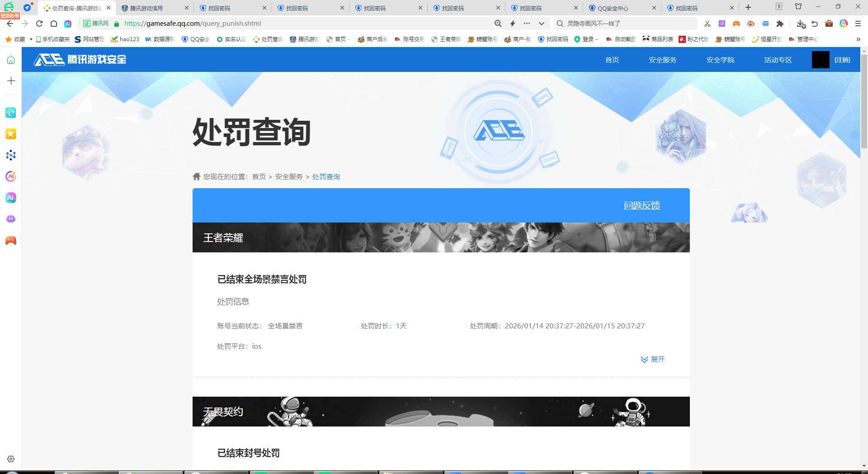Click the 已结束封号处罚 heading
This screenshot has width=868, height=474.
point(248,453)
